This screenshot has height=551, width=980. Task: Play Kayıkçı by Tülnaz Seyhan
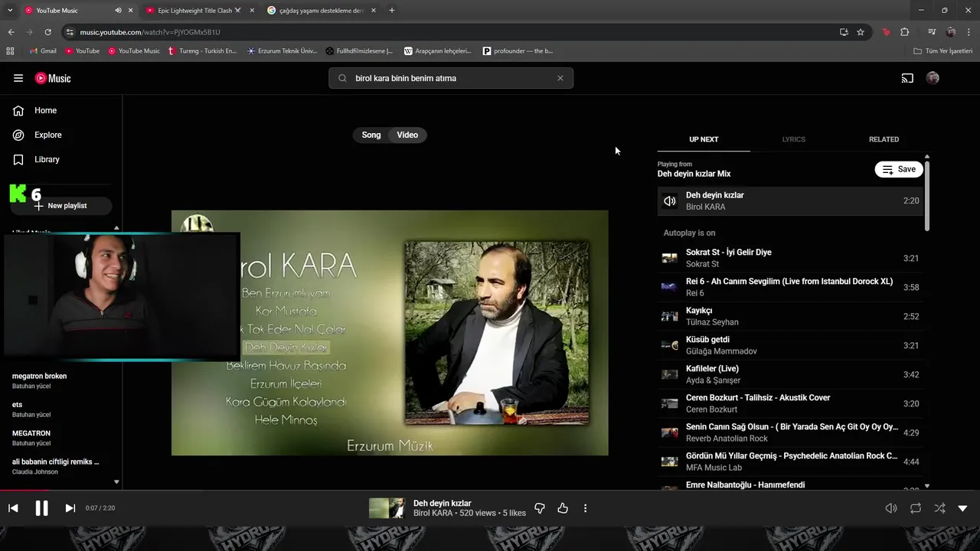pos(790,316)
